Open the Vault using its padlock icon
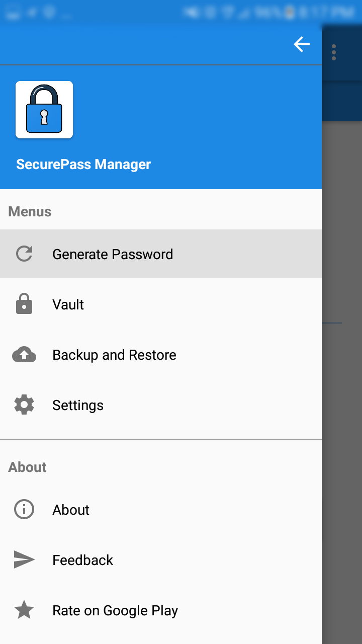This screenshot has width=362, height=644. [24, 304]
